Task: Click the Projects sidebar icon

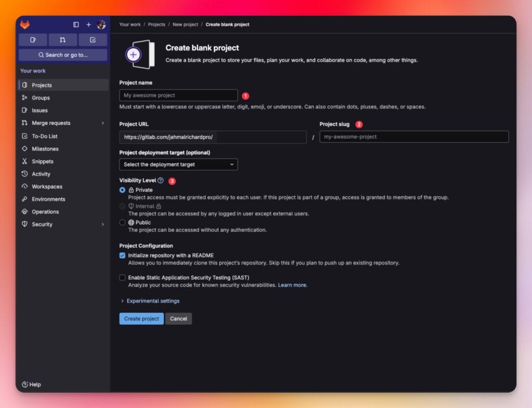Action: 24,85
